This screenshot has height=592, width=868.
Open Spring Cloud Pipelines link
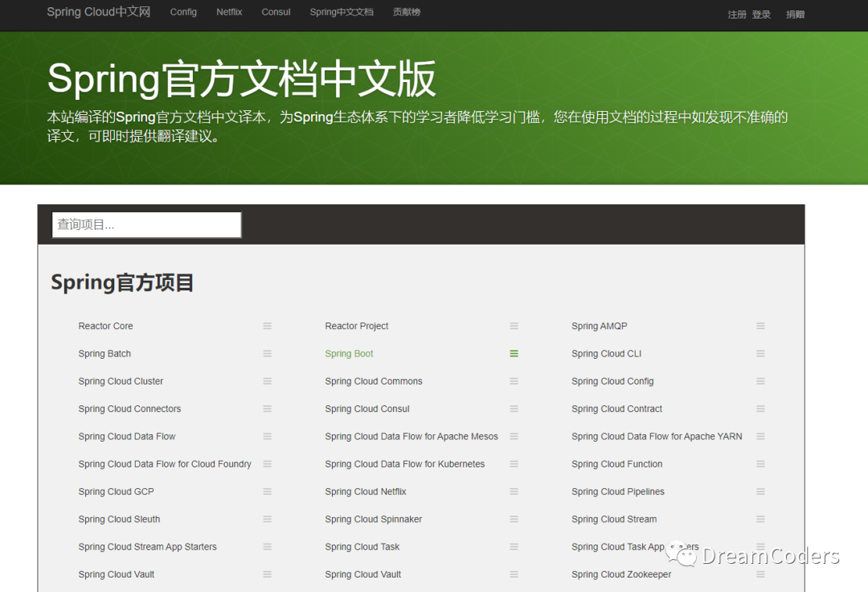point(618,491)
